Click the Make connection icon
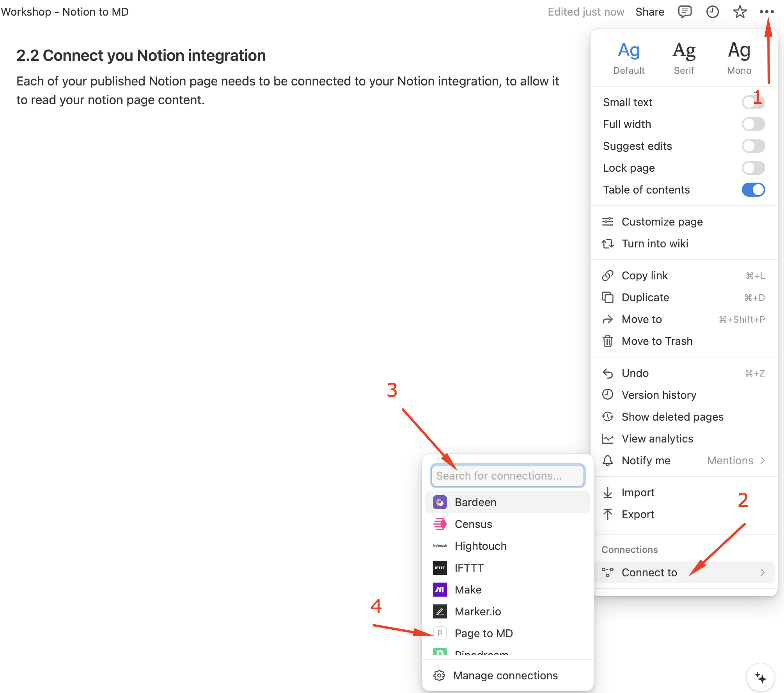This screenshot has width=784, height=693. pyautogui.click(x=440, y=590)
